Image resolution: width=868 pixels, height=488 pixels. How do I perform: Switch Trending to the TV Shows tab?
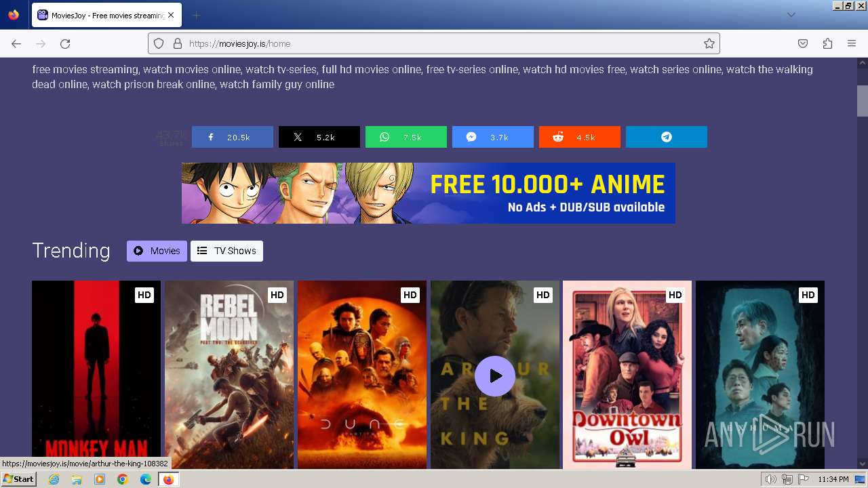pos(226,251)
